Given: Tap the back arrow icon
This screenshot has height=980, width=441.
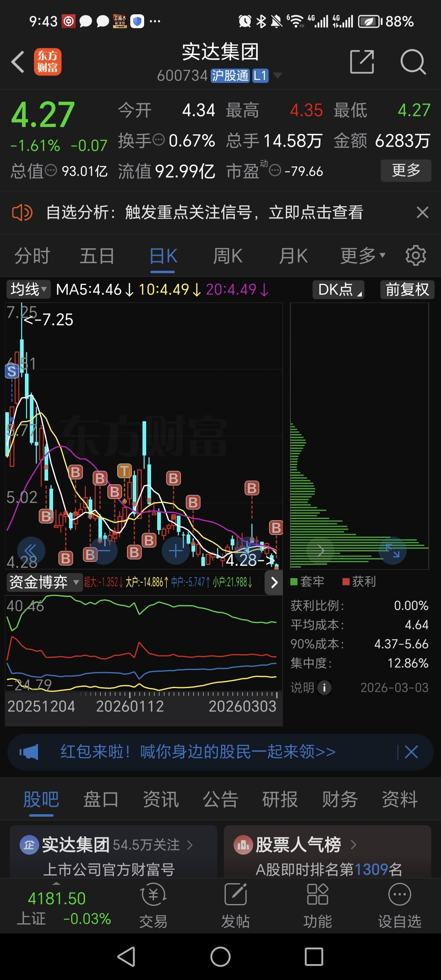Looking at the screenshot, I should click(x=18, y=62).
